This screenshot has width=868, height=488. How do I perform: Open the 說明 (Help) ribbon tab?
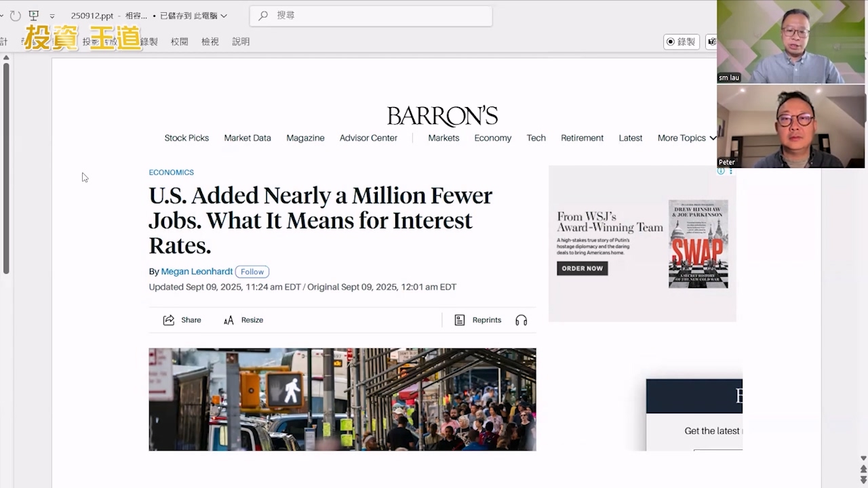241,42
